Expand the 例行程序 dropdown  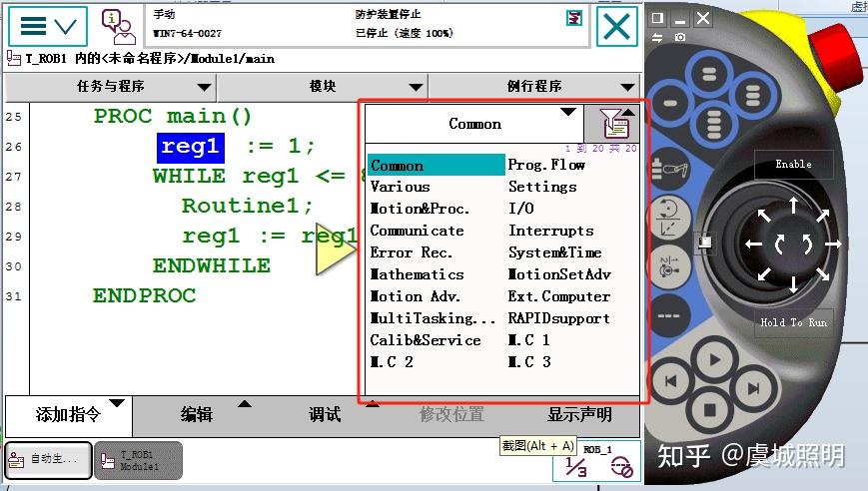pyautogui.click(x=534, y=86)
